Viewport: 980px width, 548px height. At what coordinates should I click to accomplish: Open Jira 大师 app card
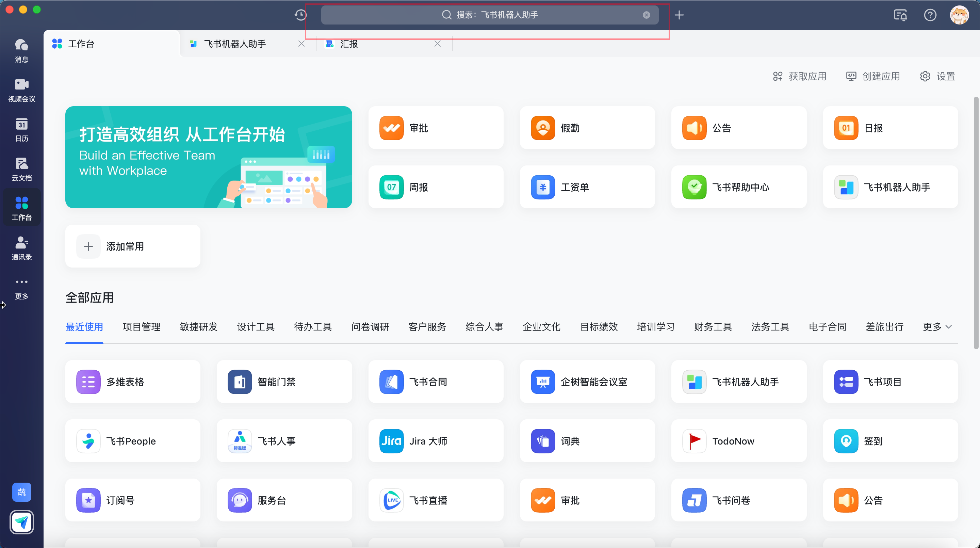point(436,441)
